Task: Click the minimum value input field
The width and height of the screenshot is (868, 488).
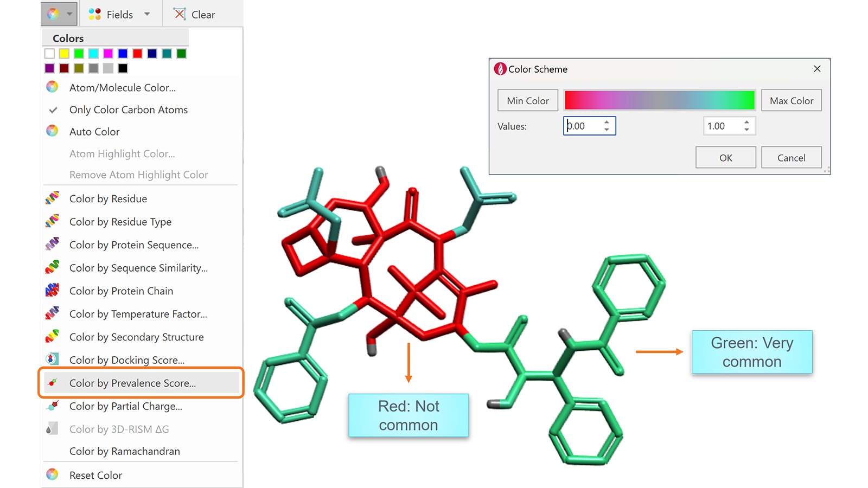Action: pyautogui.click(x=583, y=126)
